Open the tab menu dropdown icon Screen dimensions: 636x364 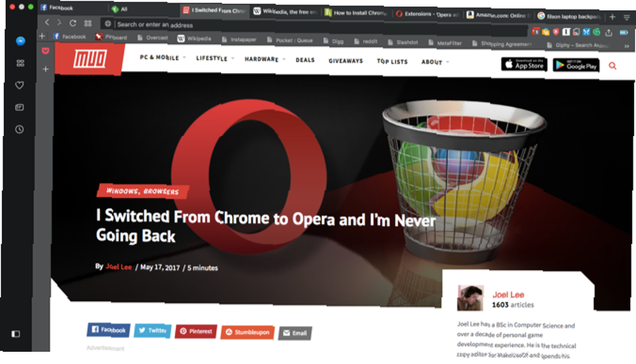point(626,17)
